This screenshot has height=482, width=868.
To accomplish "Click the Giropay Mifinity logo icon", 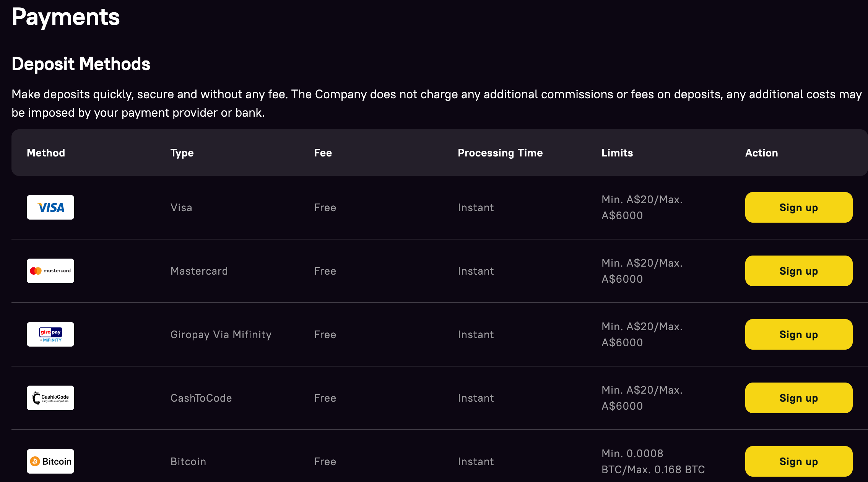I will coord(50,334).
